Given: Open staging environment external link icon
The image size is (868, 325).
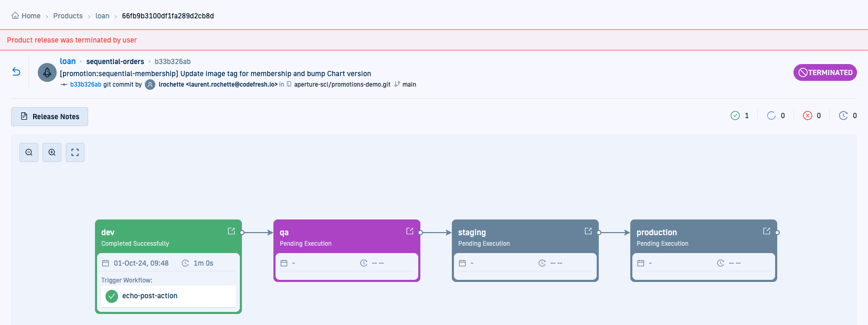Looking at the screenshot, I should coord(588,231).
